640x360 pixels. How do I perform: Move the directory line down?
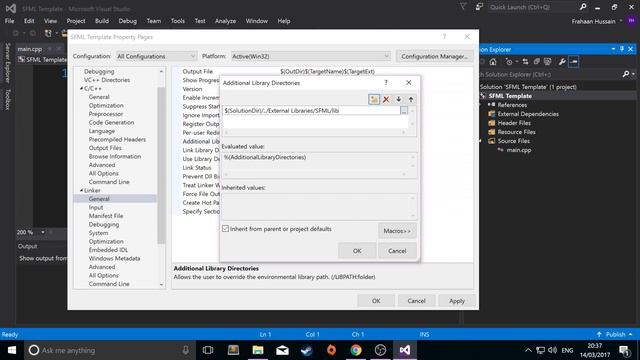399,99
